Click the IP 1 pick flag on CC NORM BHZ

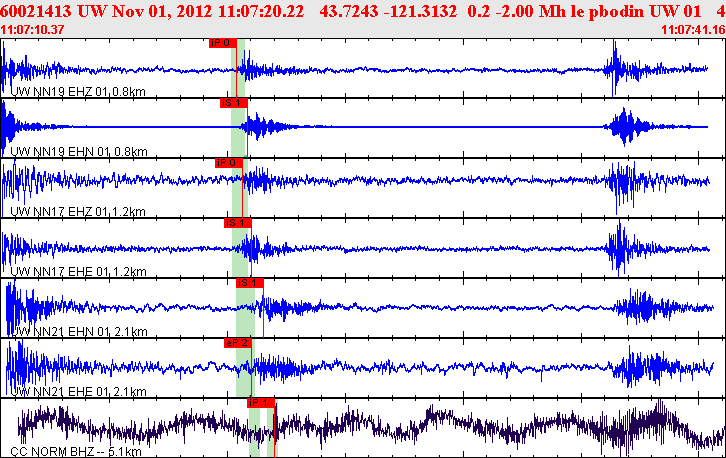click(x=260, y=402)
